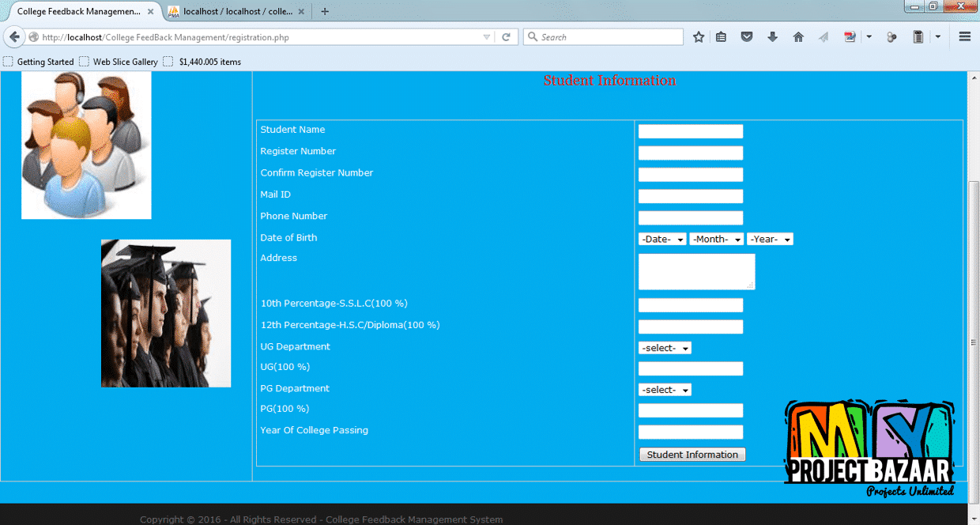The height and width of the screenshot is (525, 980).
Task: Reload the page with refresh icon
Action: (x=506, y=37)
